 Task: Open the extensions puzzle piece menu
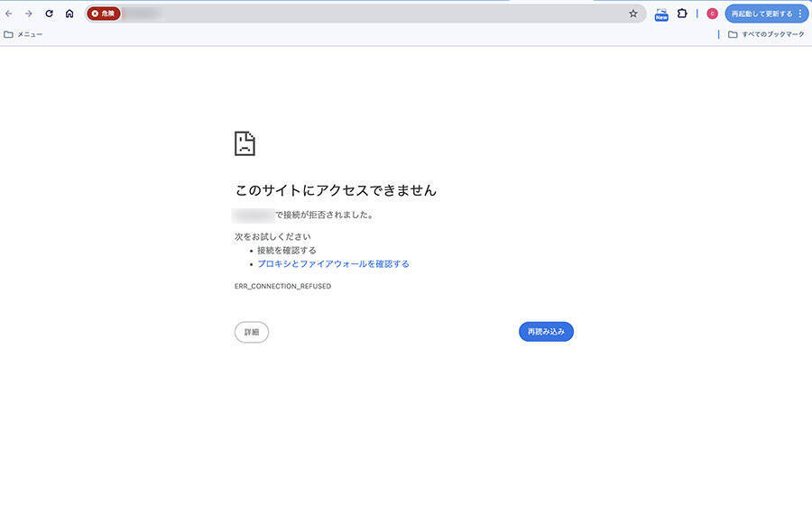click(x=682, y=14)
